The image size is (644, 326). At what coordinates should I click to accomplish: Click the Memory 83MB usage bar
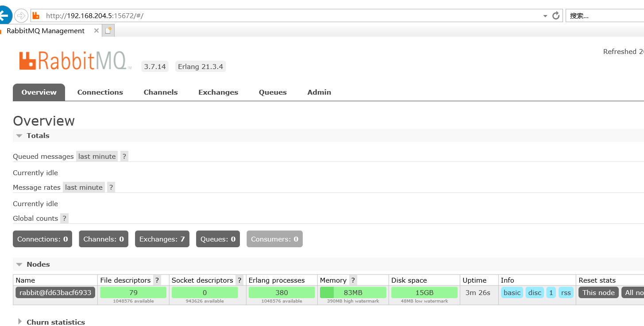coord(353,292)
